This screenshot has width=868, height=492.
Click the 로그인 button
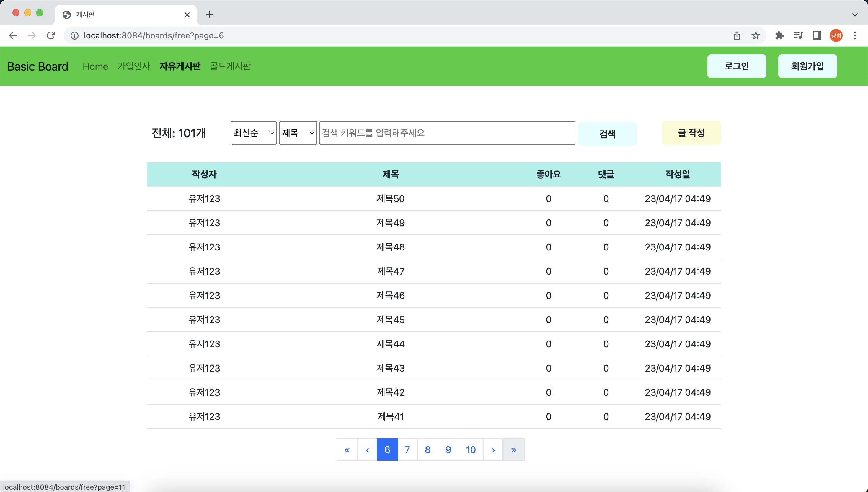tap(736, 66)
